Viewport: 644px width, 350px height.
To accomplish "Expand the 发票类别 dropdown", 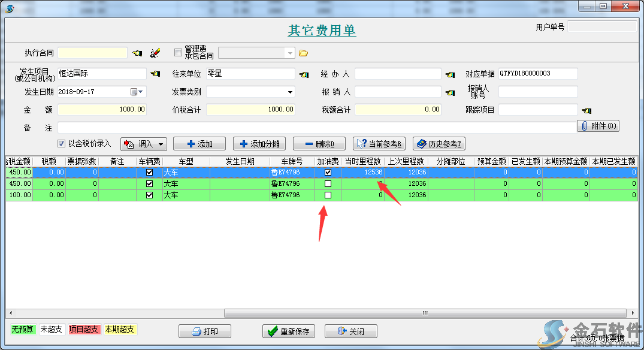I will point(290,92).
